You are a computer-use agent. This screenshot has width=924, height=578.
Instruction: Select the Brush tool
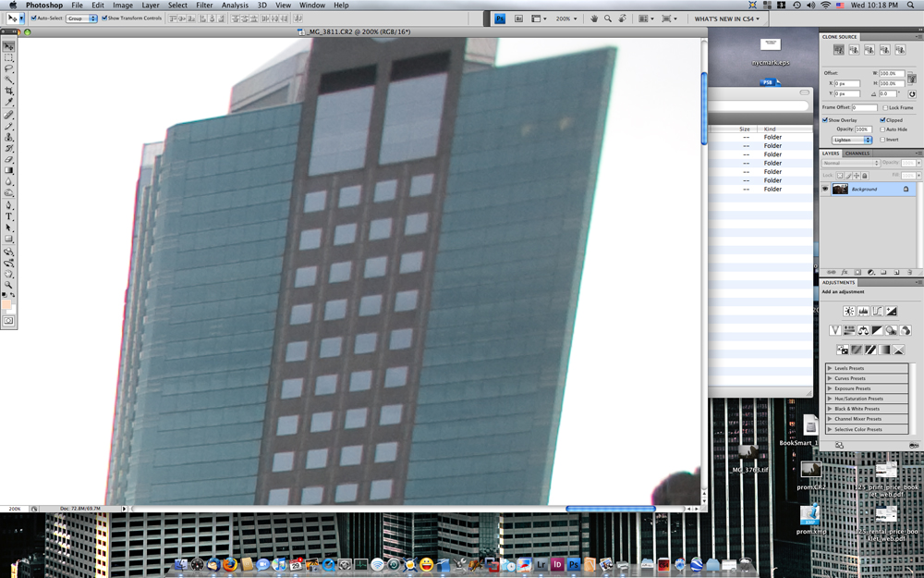pyautogui.click(x=9, y=126)
